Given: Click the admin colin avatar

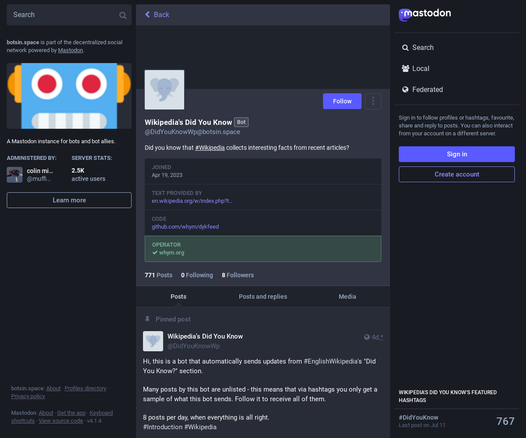Looking at the screenshot, I should pos(15,175).
